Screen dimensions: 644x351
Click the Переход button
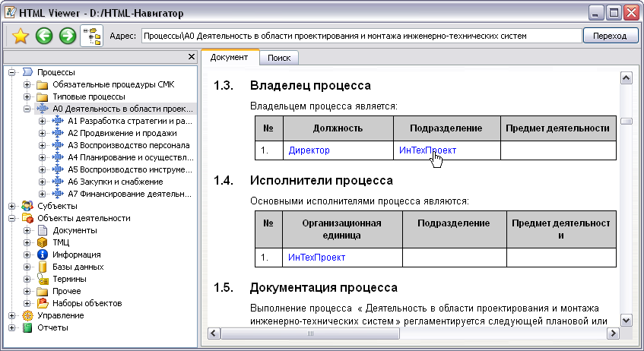pos(610,36)
